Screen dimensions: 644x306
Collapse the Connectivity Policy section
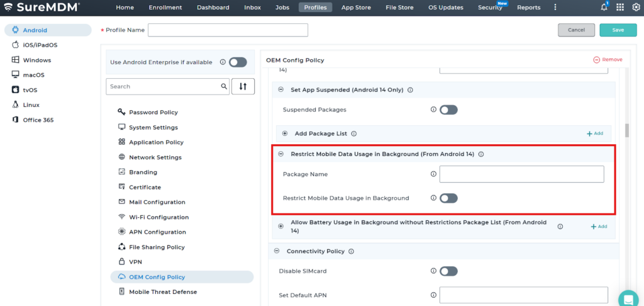click(277, 251)
